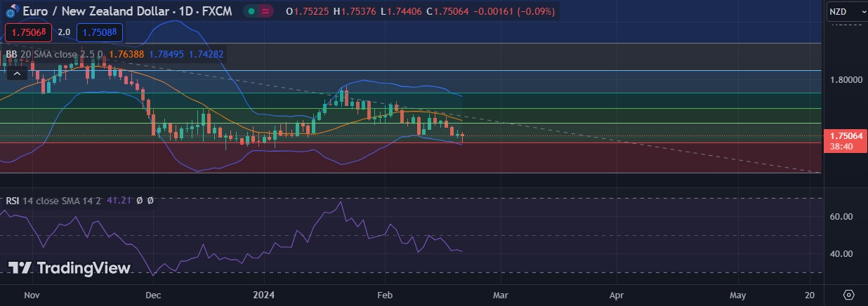Select the low price value 1.74406
868x306 pixels.
(x=404, y=11)
